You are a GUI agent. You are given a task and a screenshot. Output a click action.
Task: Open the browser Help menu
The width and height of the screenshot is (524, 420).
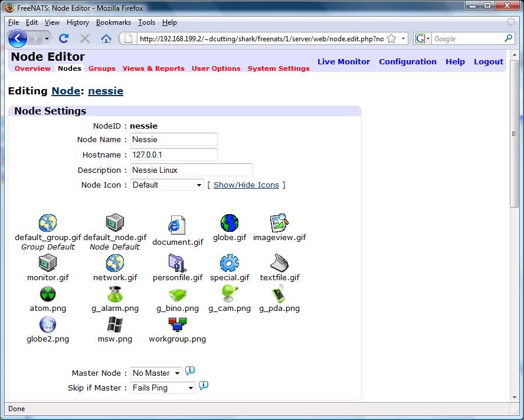169,22
